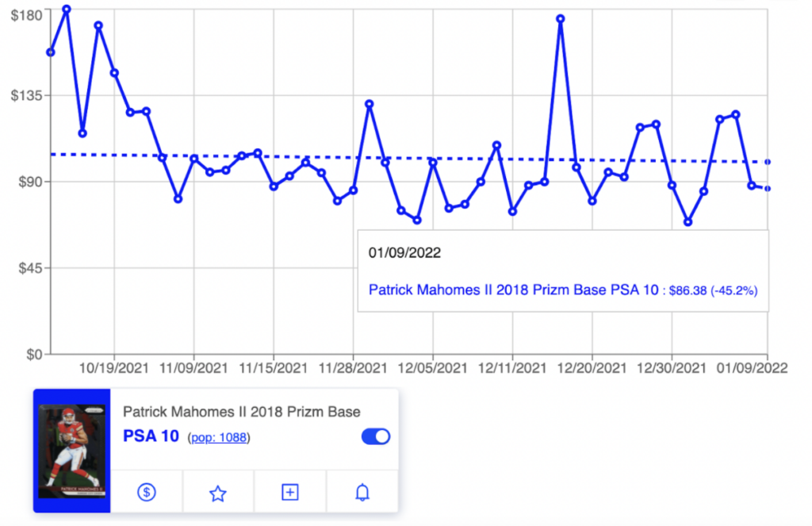Open the pop: 1088 population link

coord(219,437)
